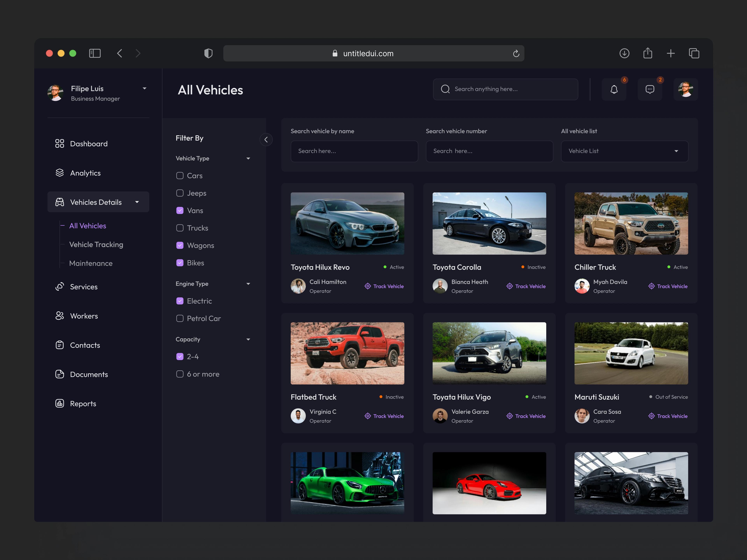
Task: Click the Analytics layers icon
Action: 60,173
